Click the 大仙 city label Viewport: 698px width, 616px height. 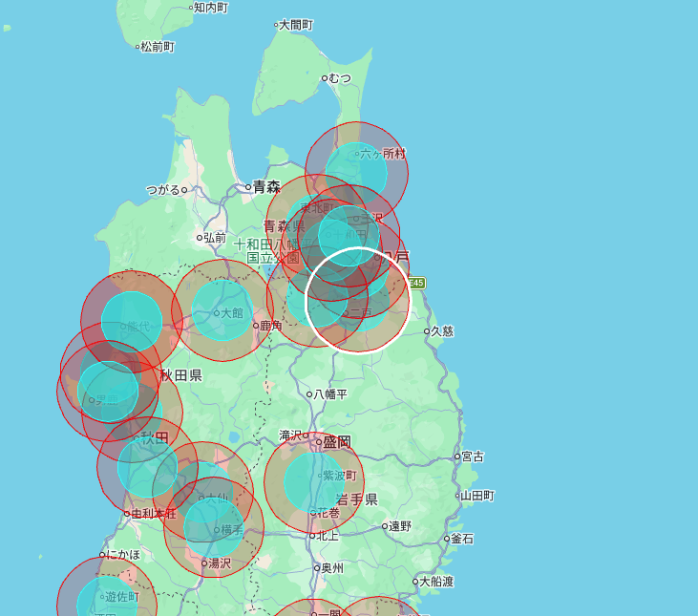[x=217, y=498]
